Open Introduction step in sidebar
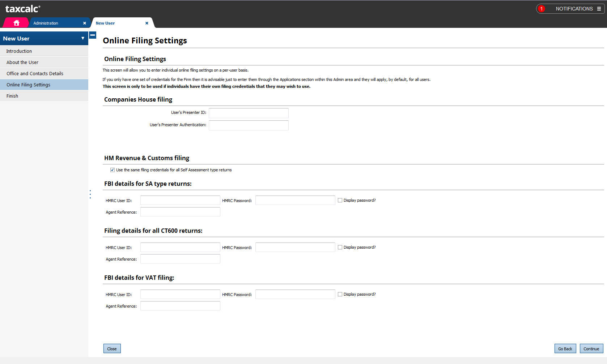607x364 pixels. pos(44,51)
